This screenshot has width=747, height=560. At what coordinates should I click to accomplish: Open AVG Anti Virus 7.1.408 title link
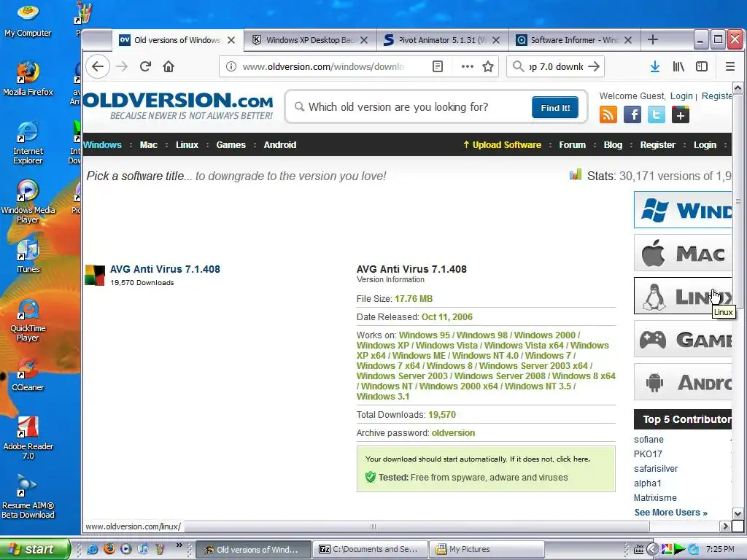tap(165, 269)
